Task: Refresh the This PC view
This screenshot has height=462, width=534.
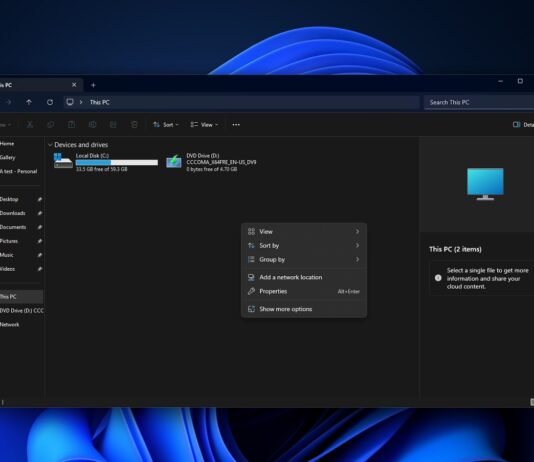Action: (50, 102)
